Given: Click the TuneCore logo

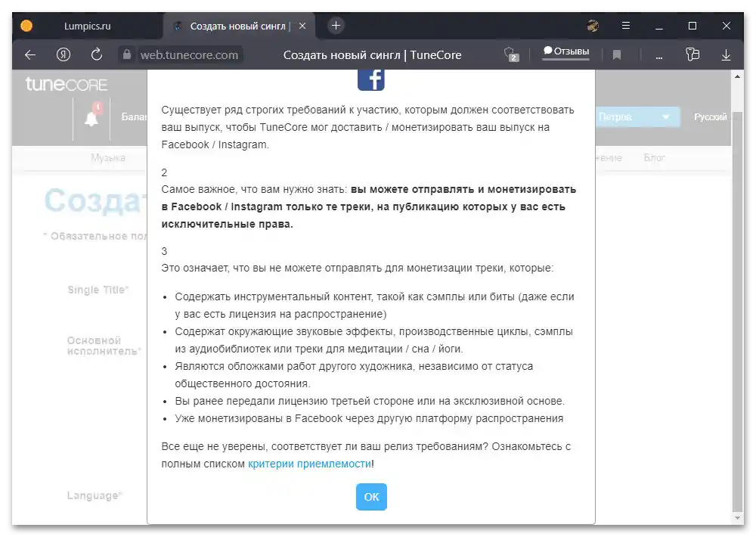Looking at the screenshot, I should click(x=67, y=84).
